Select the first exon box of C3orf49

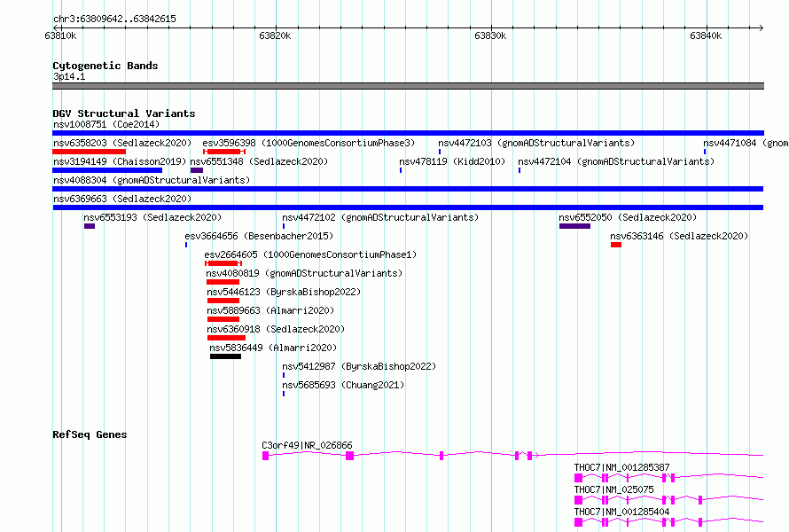click(266, 456)
